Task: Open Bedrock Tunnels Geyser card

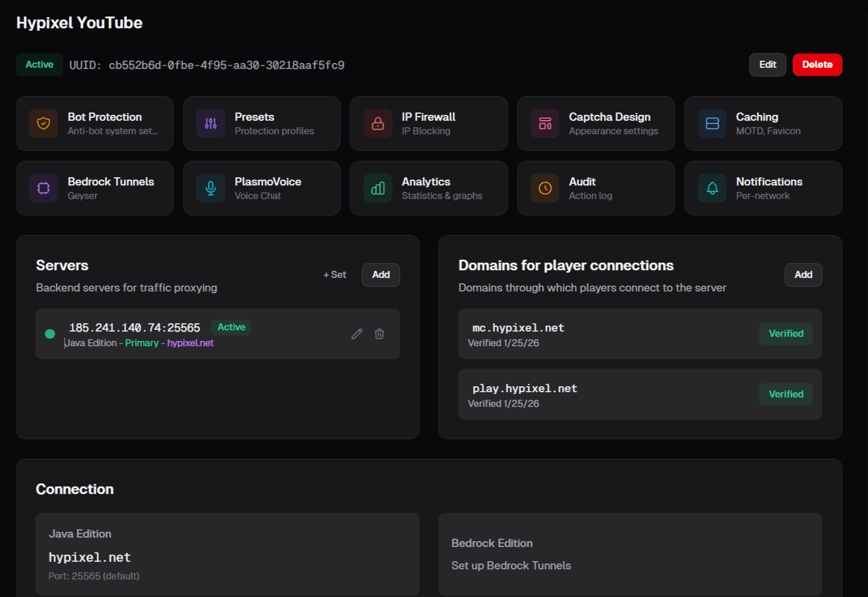Action: coord(95,188)
